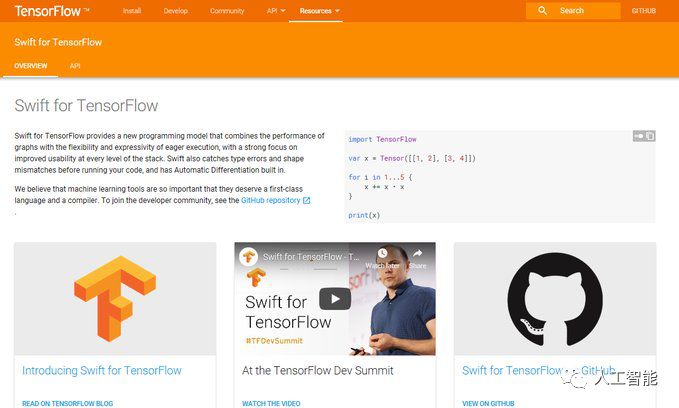
Task: Click the Watch later clock icon
Action: pos(382,253)
